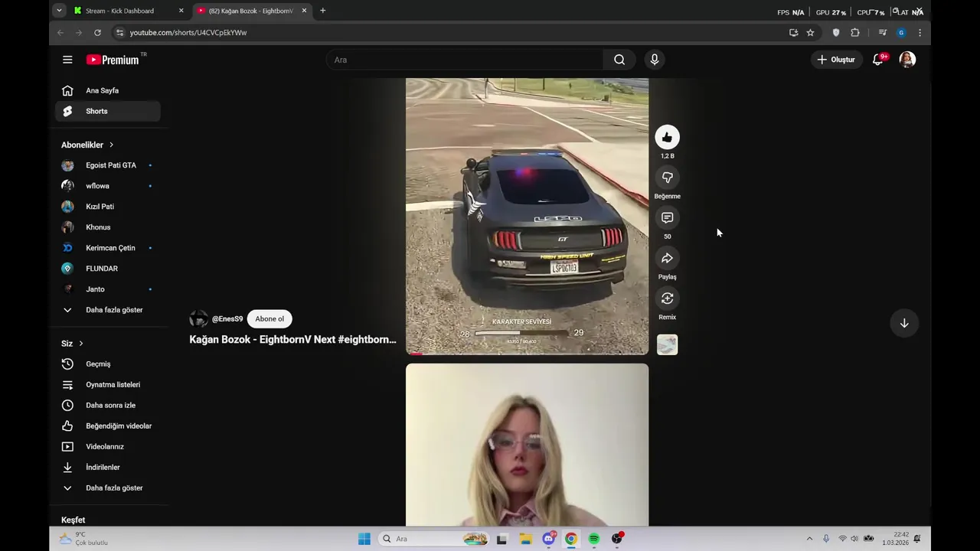Click the YouTube Ara search field
Viewport: 980px width, 551px height.
click(x=465, y=60)
